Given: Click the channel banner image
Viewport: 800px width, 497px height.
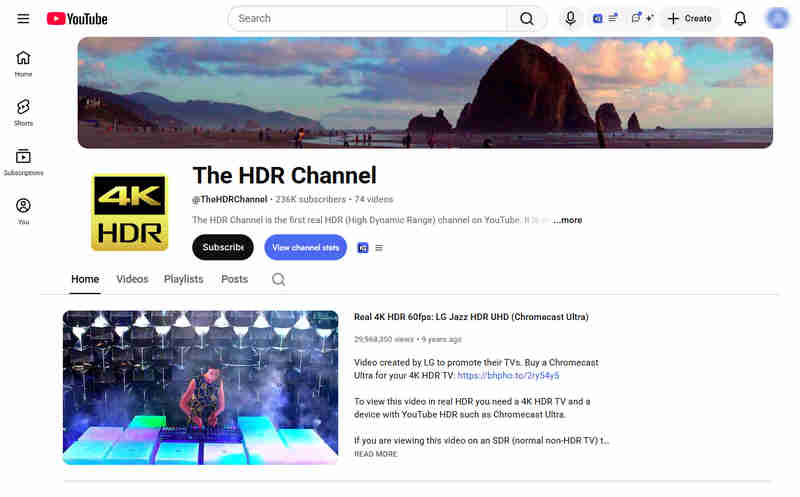Looking at the screenshot, I should (x=425, y=92).
